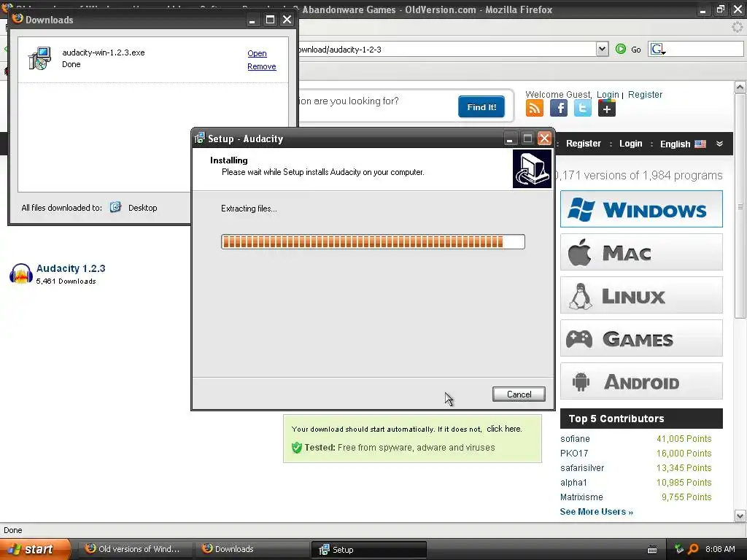The width and height of the screenshot is (747, 560).
Task: Click the Windows Start button
Action: (35, 549)
